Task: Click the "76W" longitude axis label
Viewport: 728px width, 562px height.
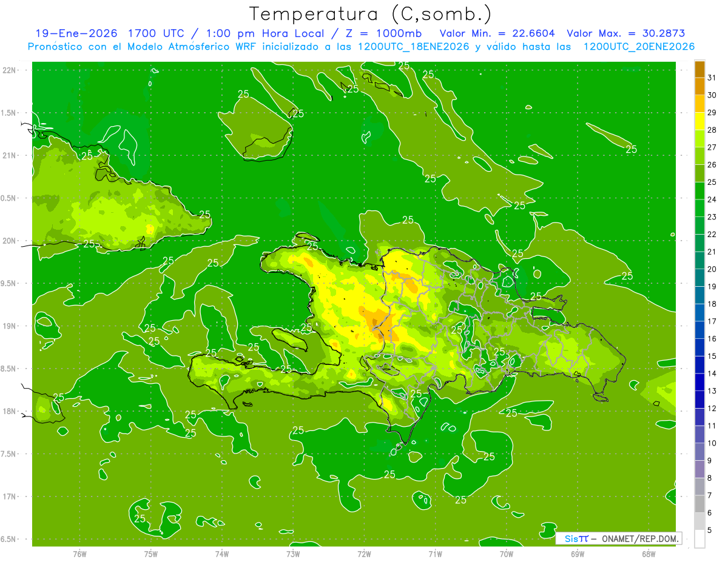Action: (79, 554)
